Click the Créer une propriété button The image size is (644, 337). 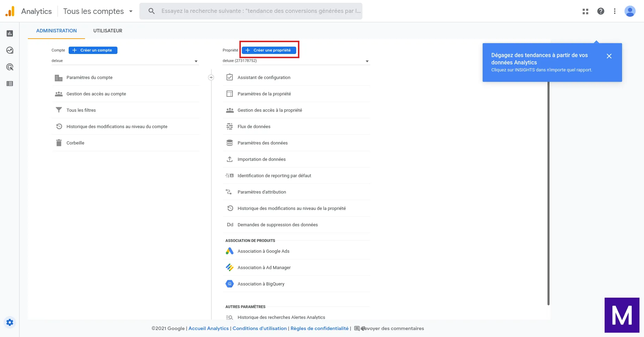(x=269, y=50)
